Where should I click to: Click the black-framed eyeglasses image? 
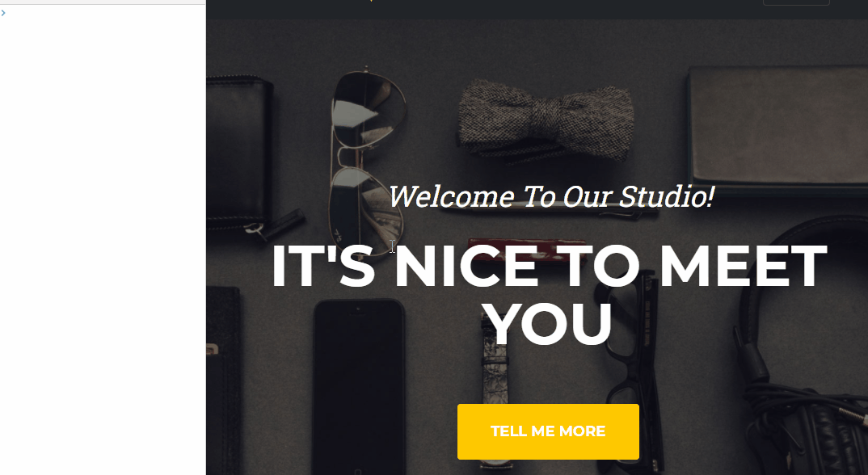point(631,376)
